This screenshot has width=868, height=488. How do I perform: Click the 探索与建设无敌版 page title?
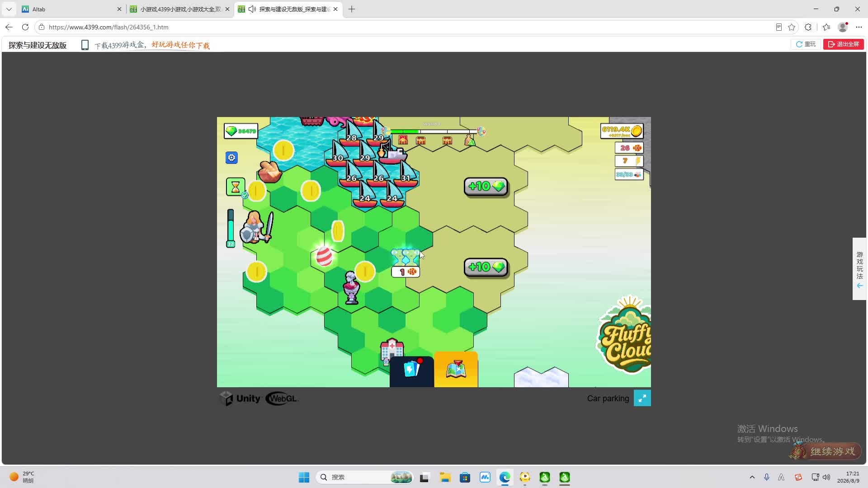tap(38, 45)
